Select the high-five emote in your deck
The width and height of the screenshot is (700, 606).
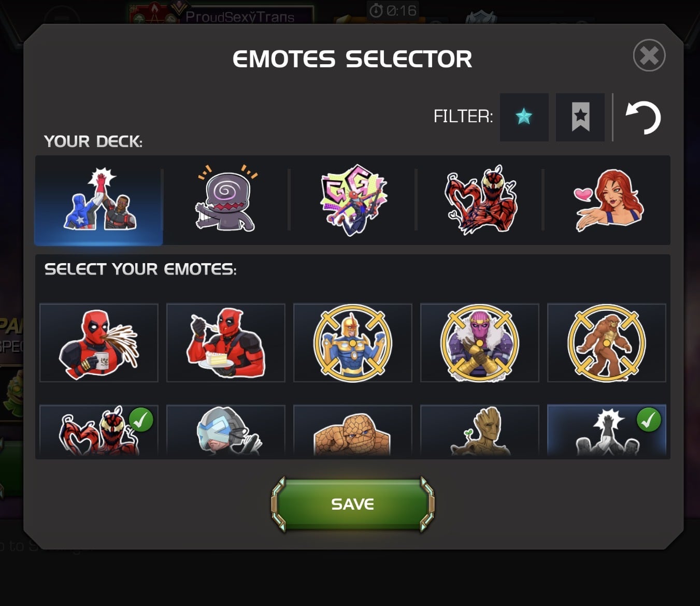click(99, 200)
